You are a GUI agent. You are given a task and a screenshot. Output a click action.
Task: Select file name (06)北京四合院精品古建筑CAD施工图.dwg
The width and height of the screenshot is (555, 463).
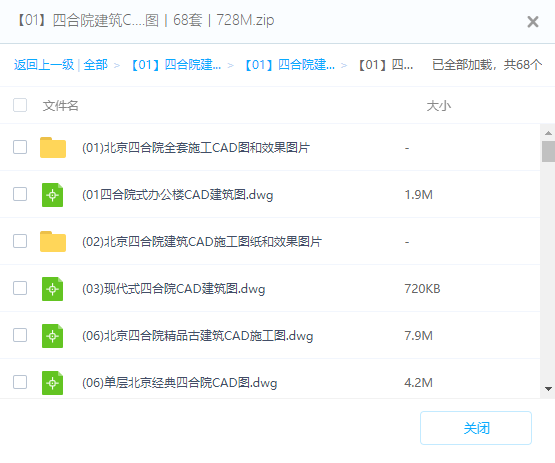pos(198,336)
